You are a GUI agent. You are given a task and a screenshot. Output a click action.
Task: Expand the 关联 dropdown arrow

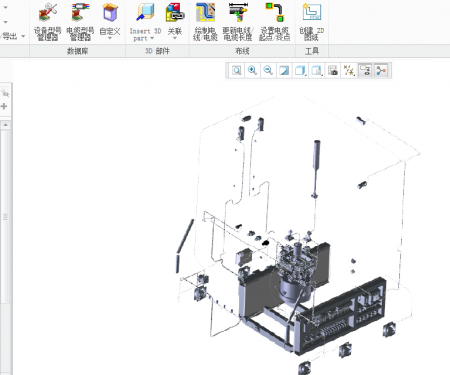click(175, 38)
